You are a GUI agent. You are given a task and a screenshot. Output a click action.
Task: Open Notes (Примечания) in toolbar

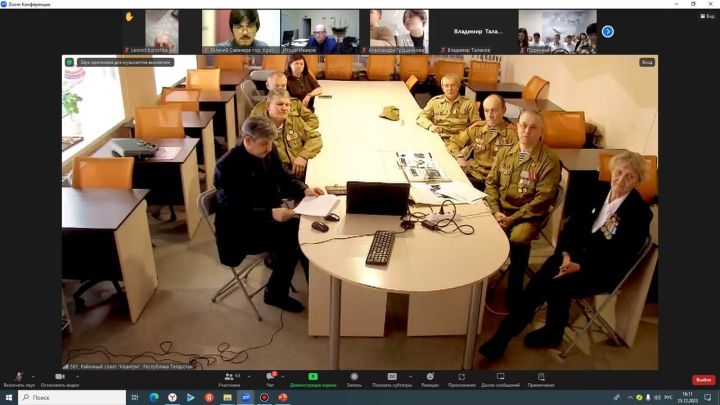[541, 380]
